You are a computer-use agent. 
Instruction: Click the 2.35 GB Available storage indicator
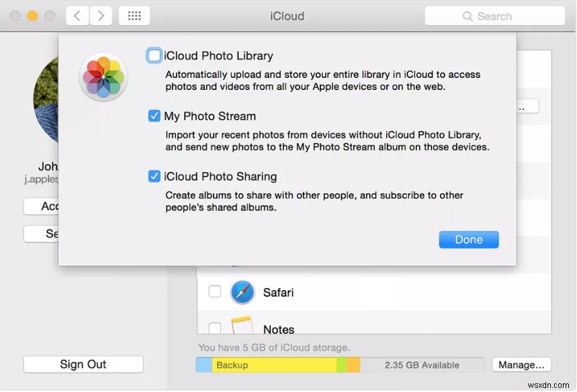click(423, 364)
